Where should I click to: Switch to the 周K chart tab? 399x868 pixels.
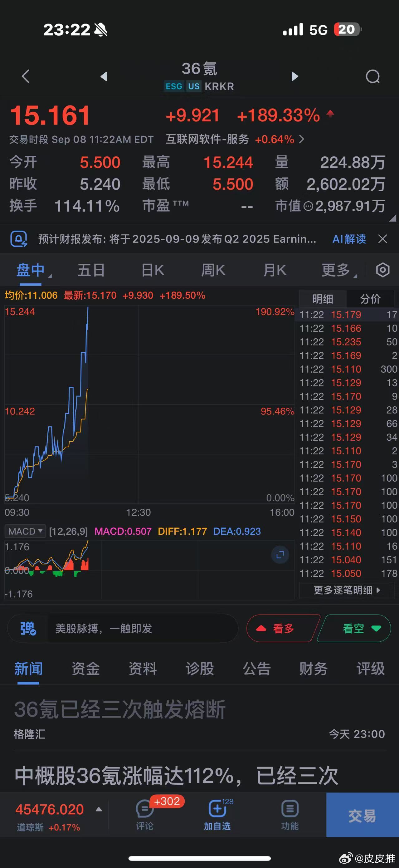click(x=213, y=270)
